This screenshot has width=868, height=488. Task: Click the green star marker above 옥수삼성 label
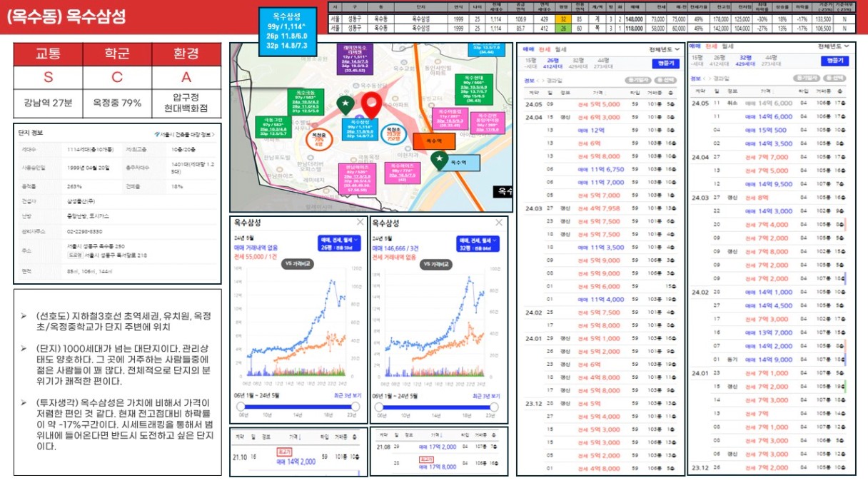click(x=345, y=105)
